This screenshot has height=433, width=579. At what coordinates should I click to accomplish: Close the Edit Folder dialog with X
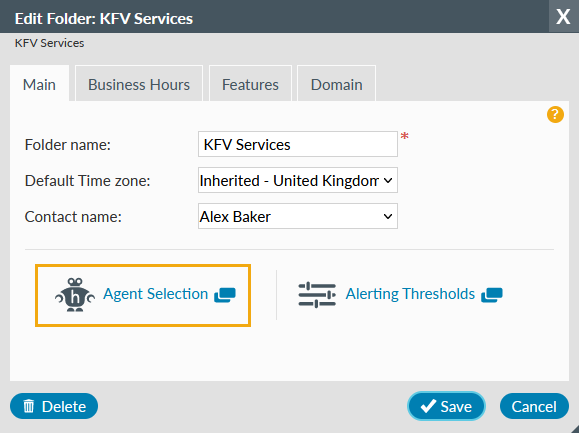click(x=563, y=17)
